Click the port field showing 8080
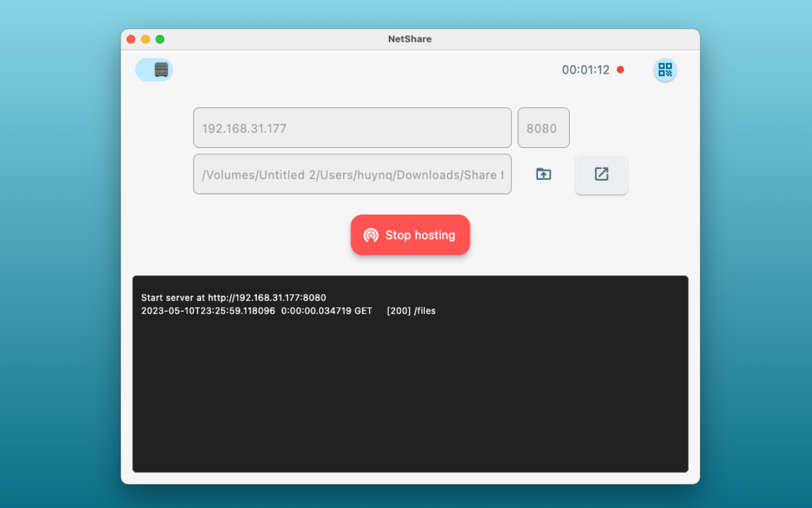This screenshot has width=812, height=508. pos(543,128)
